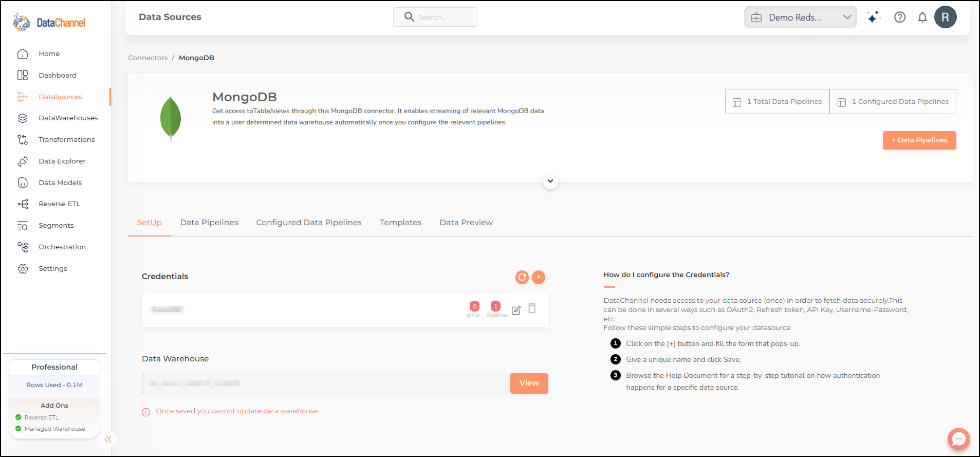The height and width of the screenshot is (457, 980).
Task: Click the Orchestration icon
Action: point(23,247)
